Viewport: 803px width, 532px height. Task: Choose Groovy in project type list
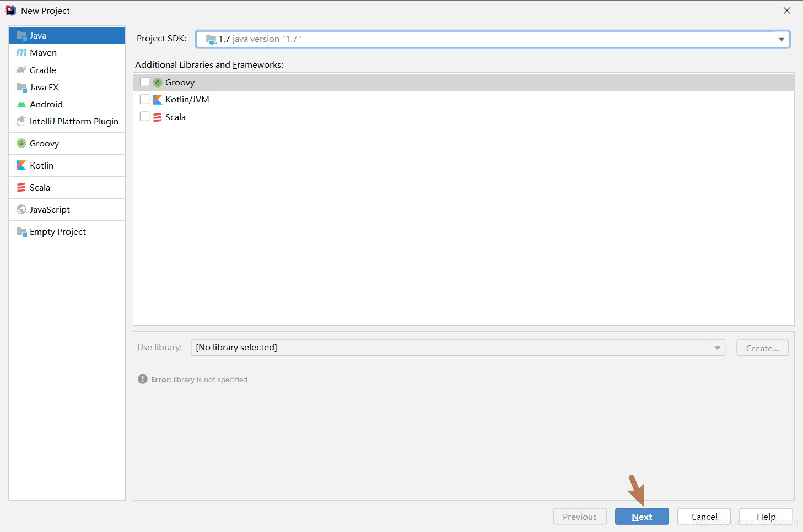(x=67, y=143)
